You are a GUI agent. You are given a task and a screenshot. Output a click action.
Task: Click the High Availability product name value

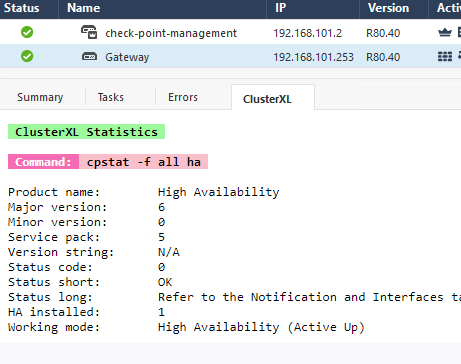[x=219, y=192]
